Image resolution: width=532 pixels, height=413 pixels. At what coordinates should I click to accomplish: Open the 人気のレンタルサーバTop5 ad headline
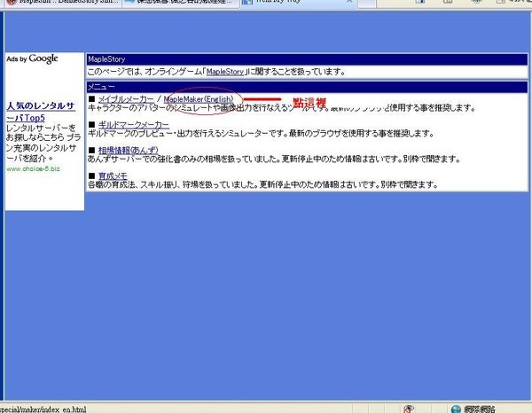41,112
